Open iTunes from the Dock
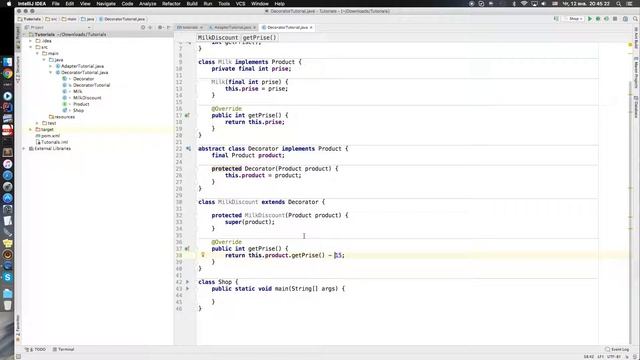This screenshot has height=360, width=640. pos(7,164)
